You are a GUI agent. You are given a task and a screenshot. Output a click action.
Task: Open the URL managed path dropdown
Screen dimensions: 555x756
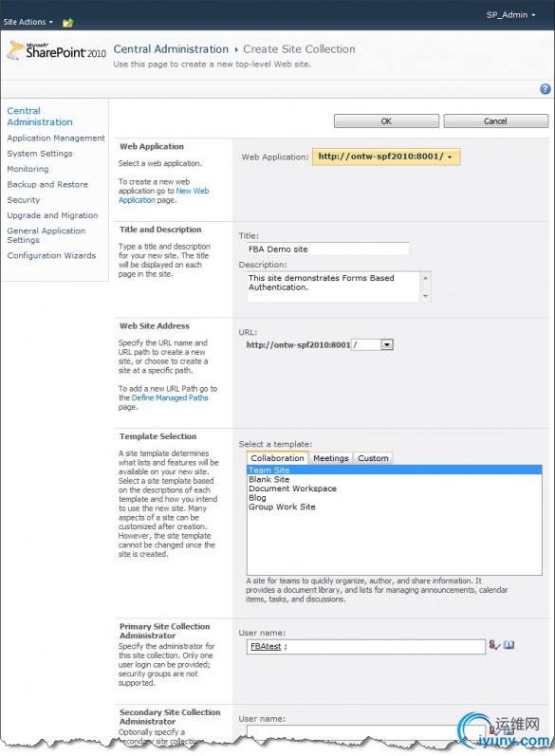tap(387, 344)
